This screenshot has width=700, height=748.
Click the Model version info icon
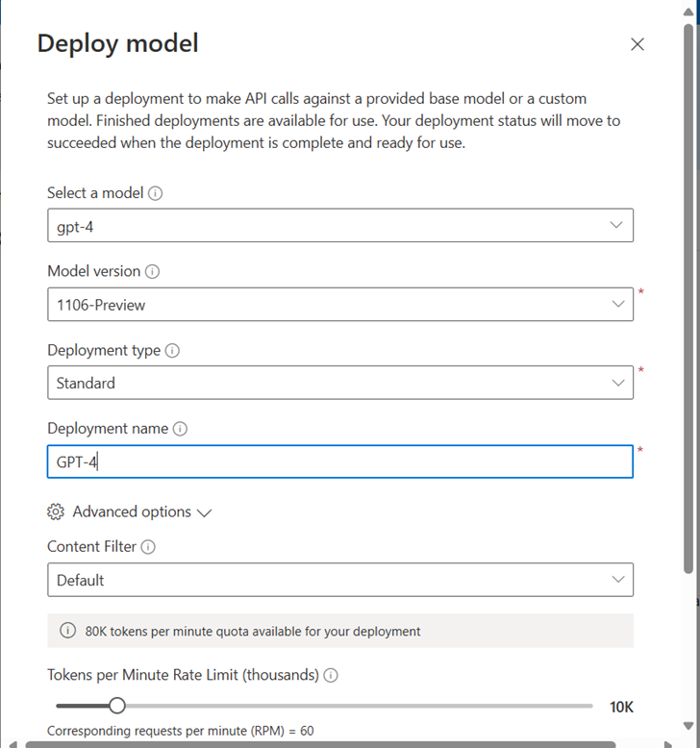point(153,272)
